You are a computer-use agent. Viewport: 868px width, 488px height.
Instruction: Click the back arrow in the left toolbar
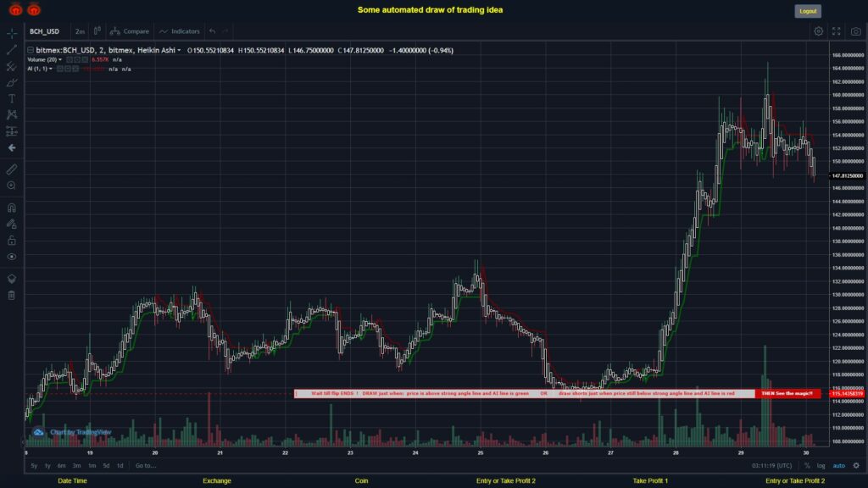[x=11, y=147]
